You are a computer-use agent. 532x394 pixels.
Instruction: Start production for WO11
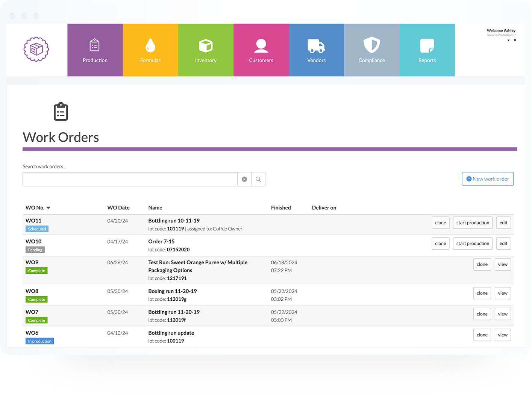pyautogui.click(x=473, y=223)
